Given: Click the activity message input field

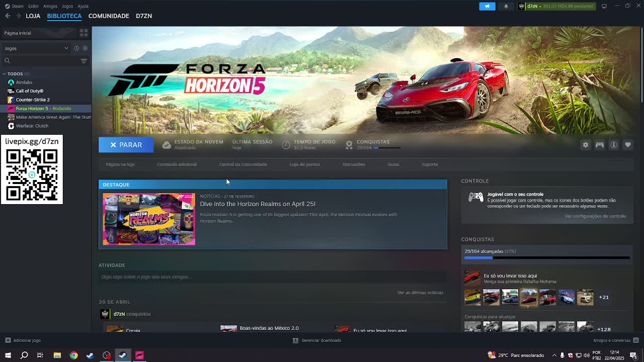Looking at the screenshot, I should pyautogui.click(x=273, y=277).
